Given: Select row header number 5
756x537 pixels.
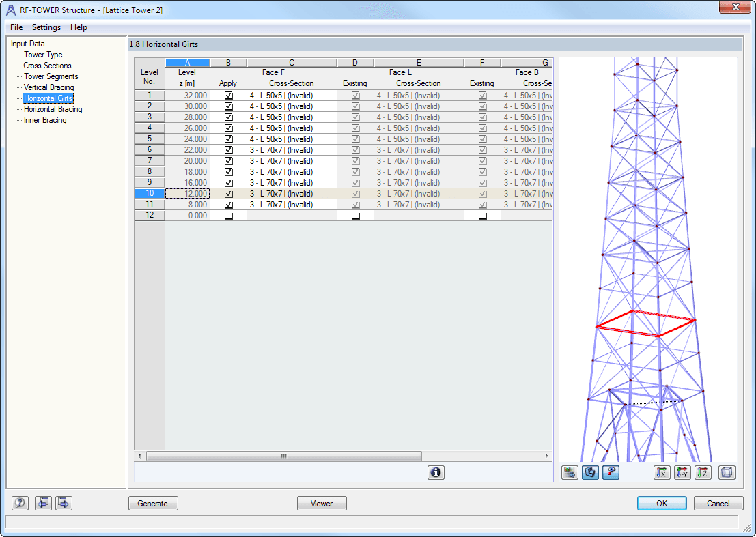Looking at the screenshot, I should coord(150,139).
